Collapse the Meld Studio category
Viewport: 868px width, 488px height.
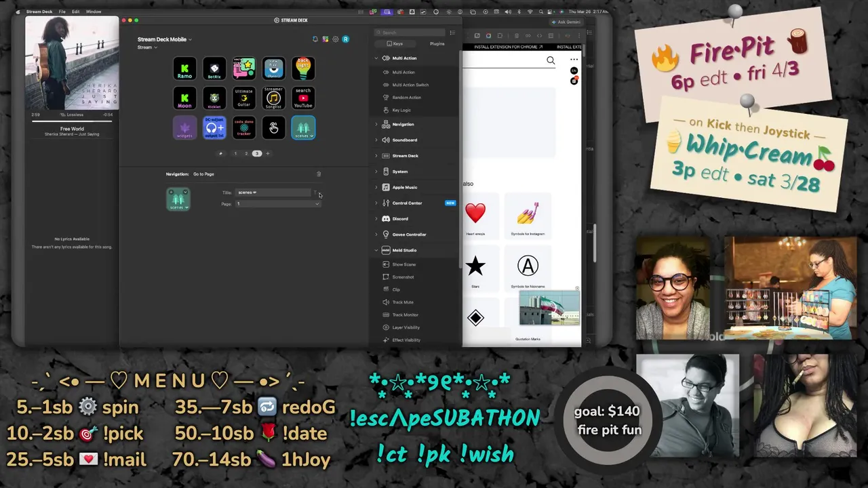click(x=376, y=250)
